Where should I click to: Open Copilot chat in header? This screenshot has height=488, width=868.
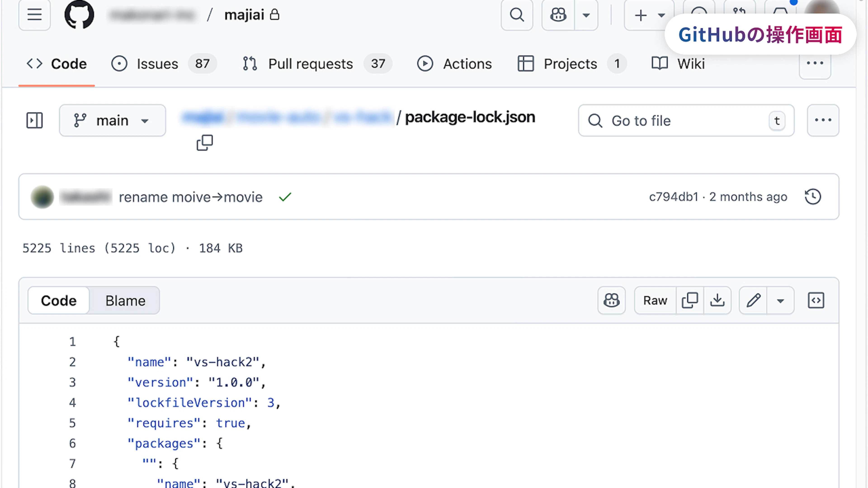point(558,15)
